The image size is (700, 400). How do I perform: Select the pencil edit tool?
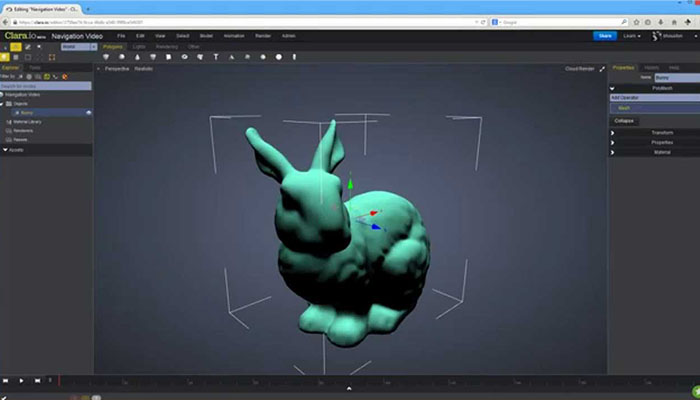(x=28, y=47)
